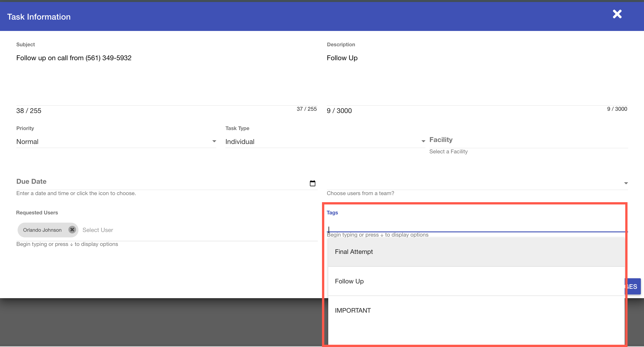Pick the IMPORTANT tag from list
The width and height of the screenshot is (644, 347).
[x=352, y=311]
